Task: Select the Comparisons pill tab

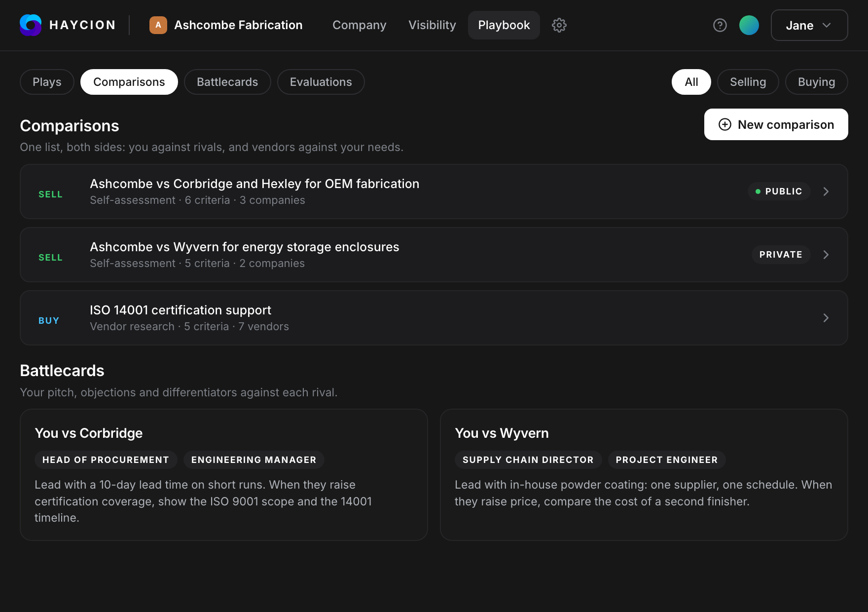Action: point(129,82)
